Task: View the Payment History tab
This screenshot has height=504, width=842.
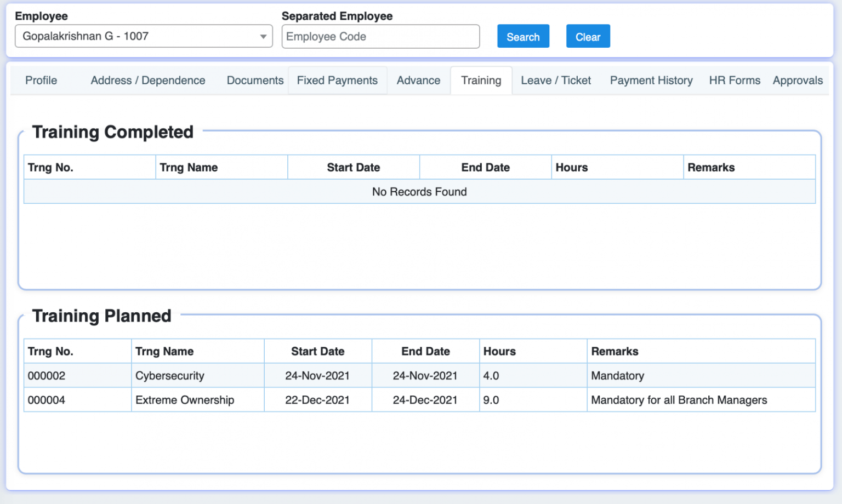Action: coord(651,81)
